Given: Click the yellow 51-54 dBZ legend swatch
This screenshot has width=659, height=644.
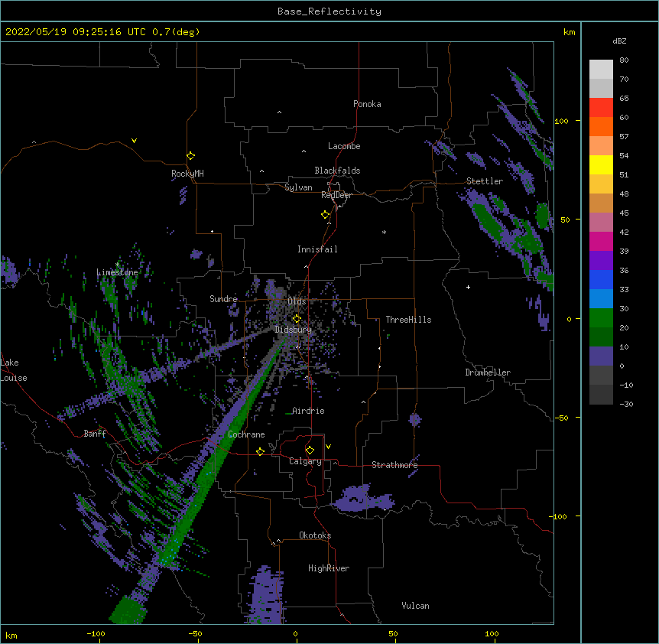Looking at the screenshot, I should pos(601,165).
